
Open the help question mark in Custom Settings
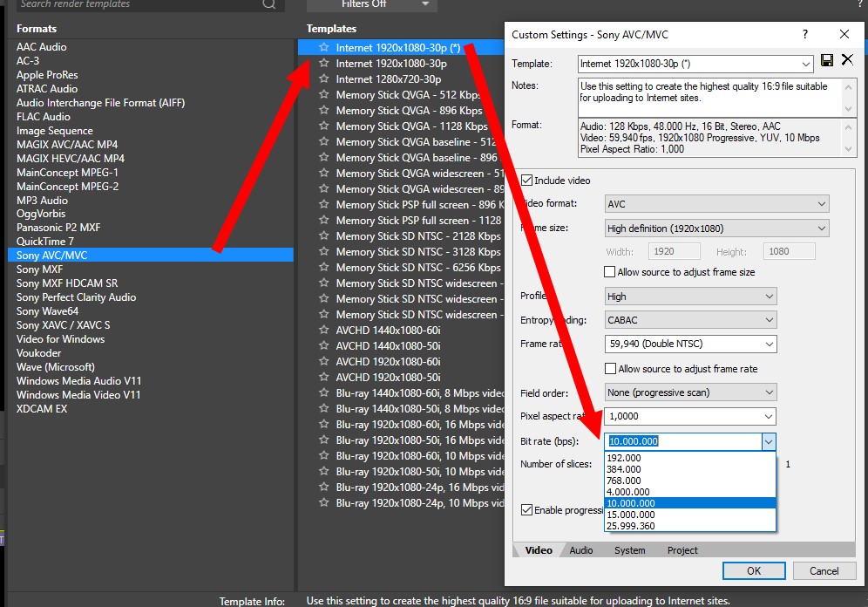click(x=805, y=34)
